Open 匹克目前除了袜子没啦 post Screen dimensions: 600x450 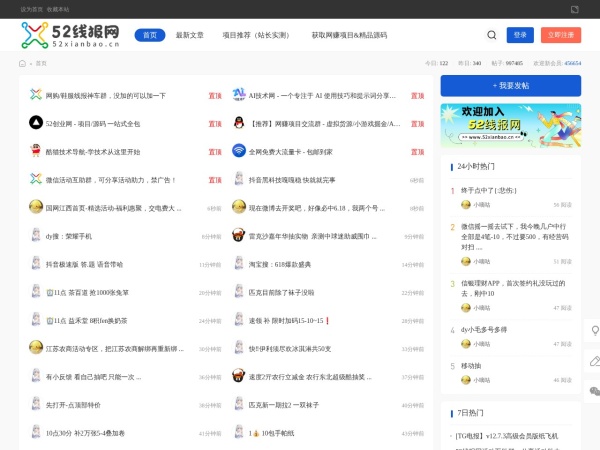pyautogui.click(x=281, y=293)
